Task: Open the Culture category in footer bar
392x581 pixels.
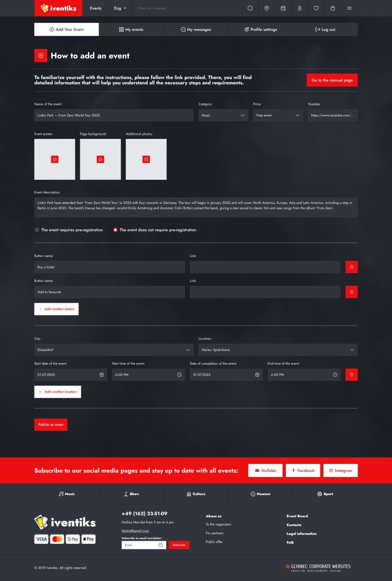Action: tap(196, 494)
